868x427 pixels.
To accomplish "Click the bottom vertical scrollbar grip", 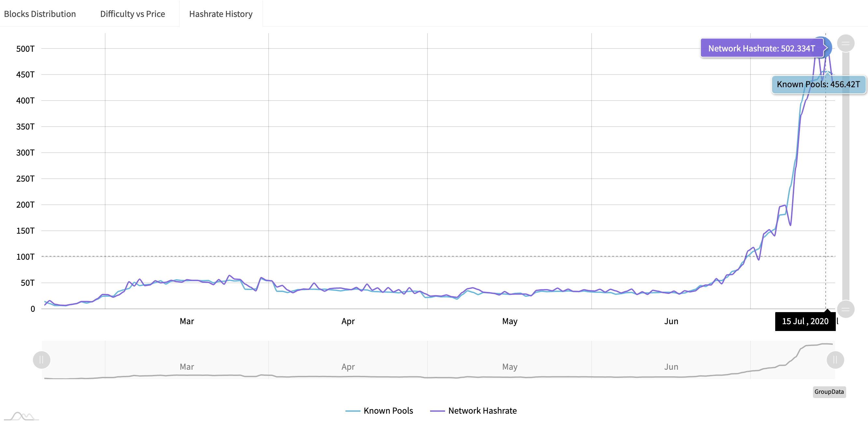I will (846, 309).
